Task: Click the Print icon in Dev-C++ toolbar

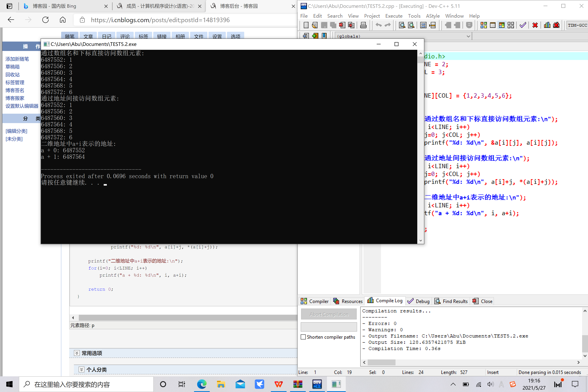Action: click(363, 25)
